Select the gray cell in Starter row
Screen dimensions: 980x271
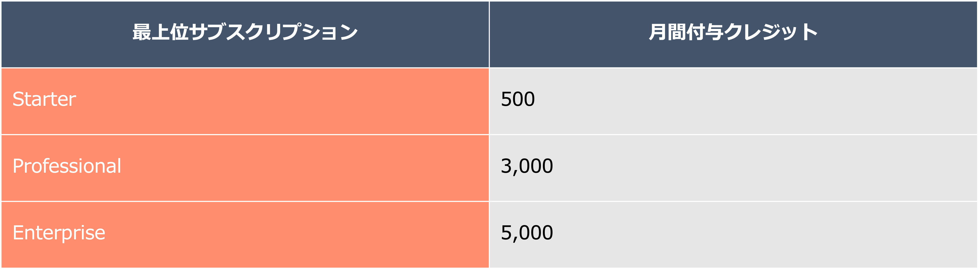733,101
